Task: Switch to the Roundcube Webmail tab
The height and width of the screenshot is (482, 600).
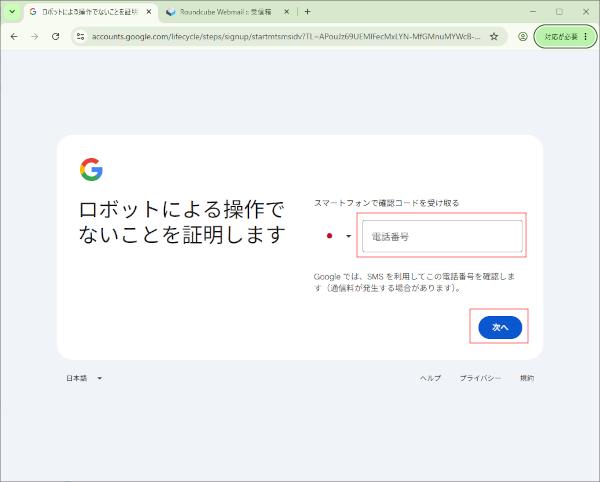Action: coord(226,12)
